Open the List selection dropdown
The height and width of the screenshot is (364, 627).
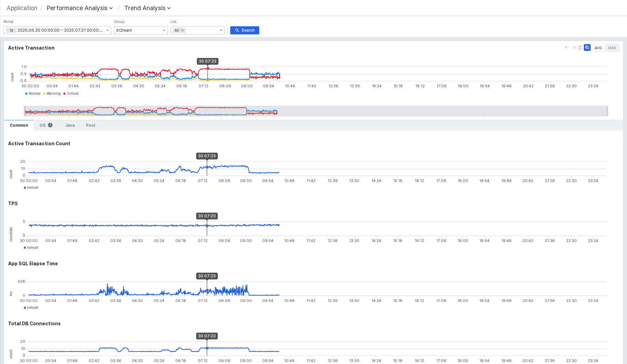221,30
